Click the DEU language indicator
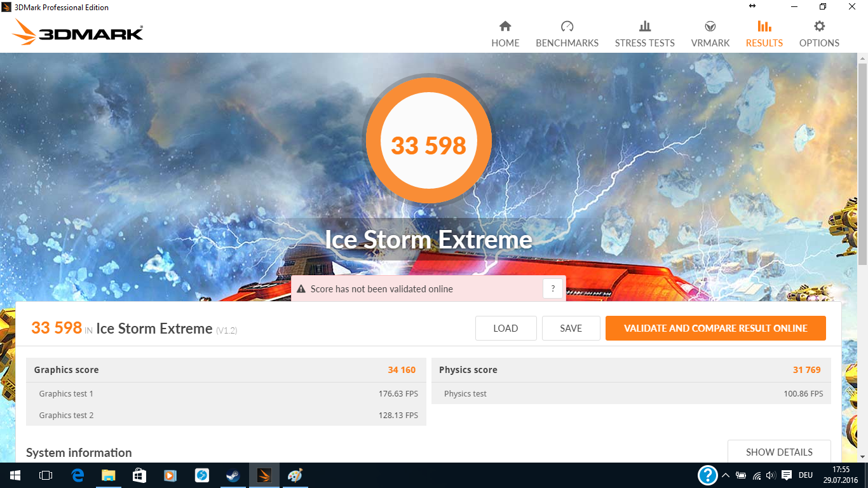Screen dimensions: 868x488 pos(806,475)
